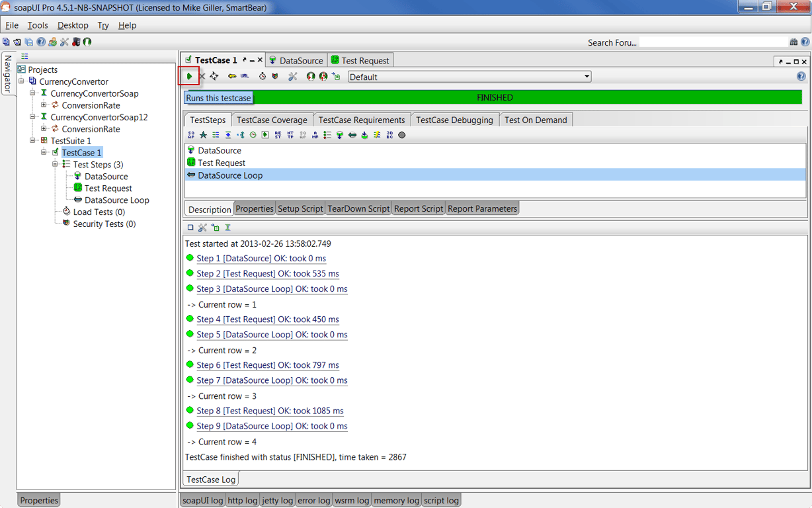Click the green clock delay step icon
Viewport: 812px width, 508px height.
253,135
